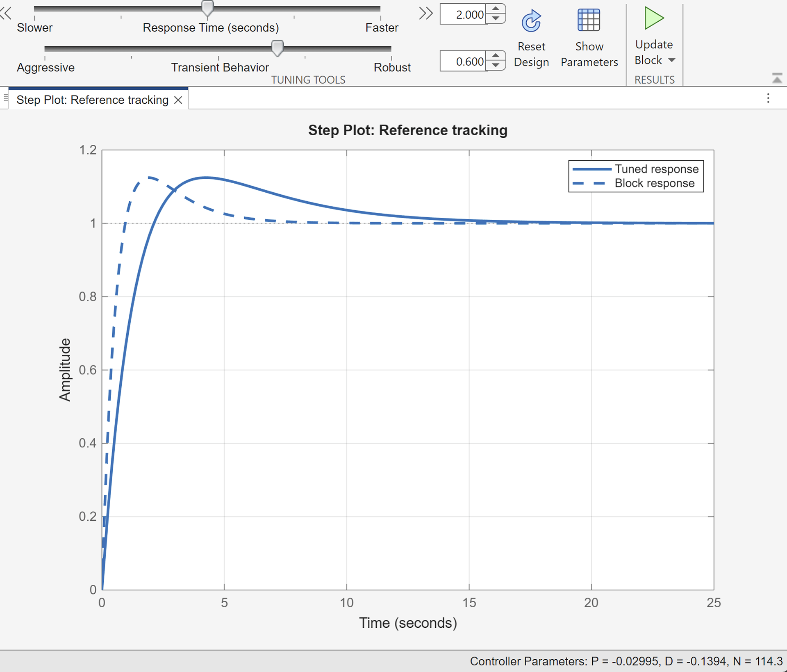The height and width of the screenshot is (672, 787).
Task: Click the Robust label on the transient slider
Action: coord(392,68)
